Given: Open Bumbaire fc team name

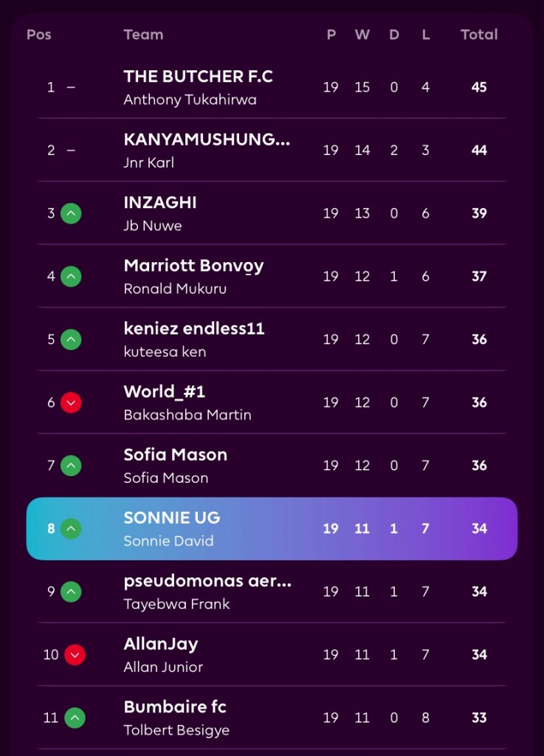Looking at the screenshot, I should (175, 707).
